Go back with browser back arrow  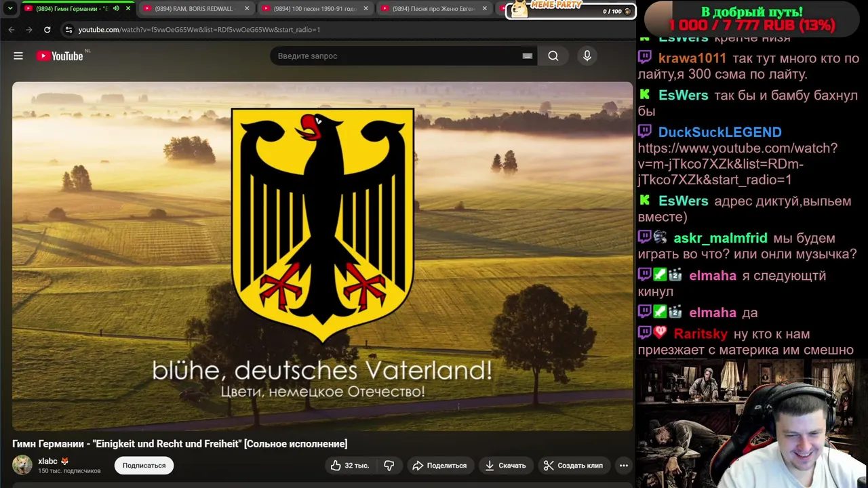click(x=12, y=30)
